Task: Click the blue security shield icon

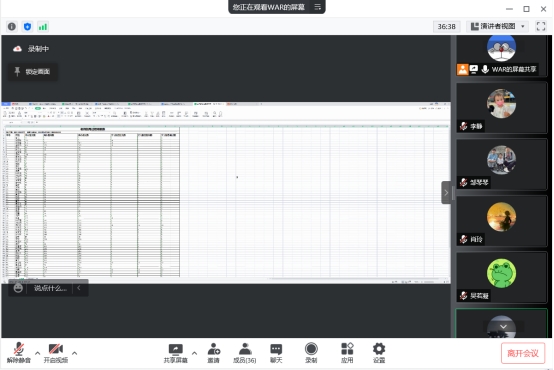Action: 27,27
